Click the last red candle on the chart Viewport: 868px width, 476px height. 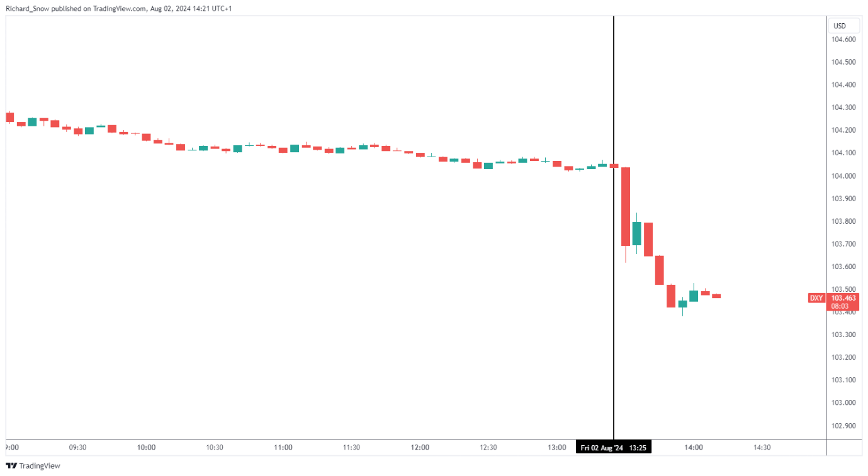(716, 296)
